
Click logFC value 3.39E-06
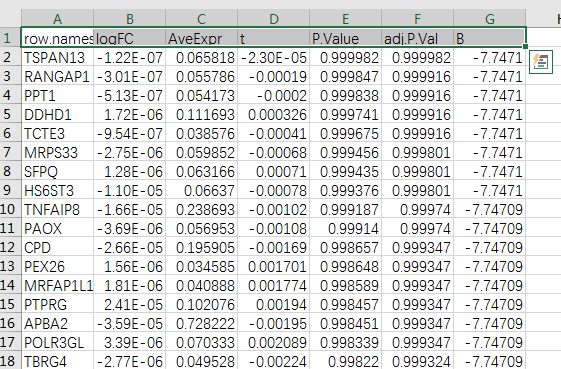pyautogui.click(x=130, y=342)
